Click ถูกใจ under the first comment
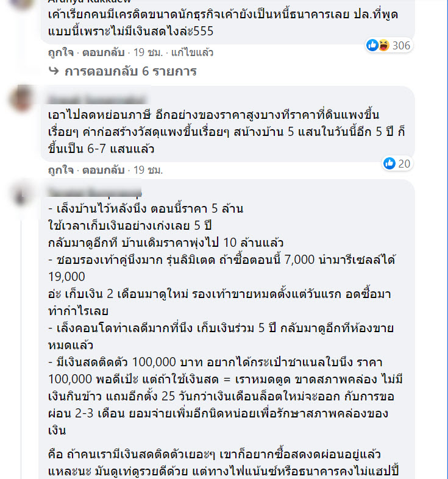This screenshot has height=479, width=448. 61,52
